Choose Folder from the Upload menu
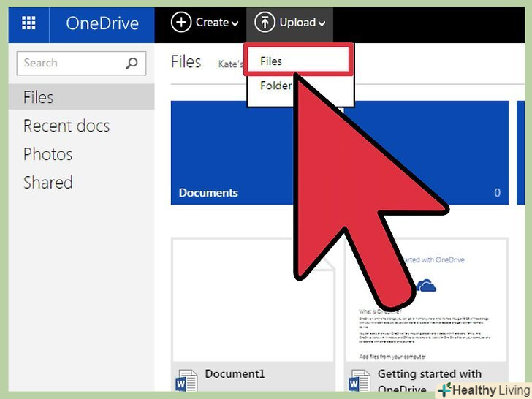This screenshot has height=399, width=532. 275,85
